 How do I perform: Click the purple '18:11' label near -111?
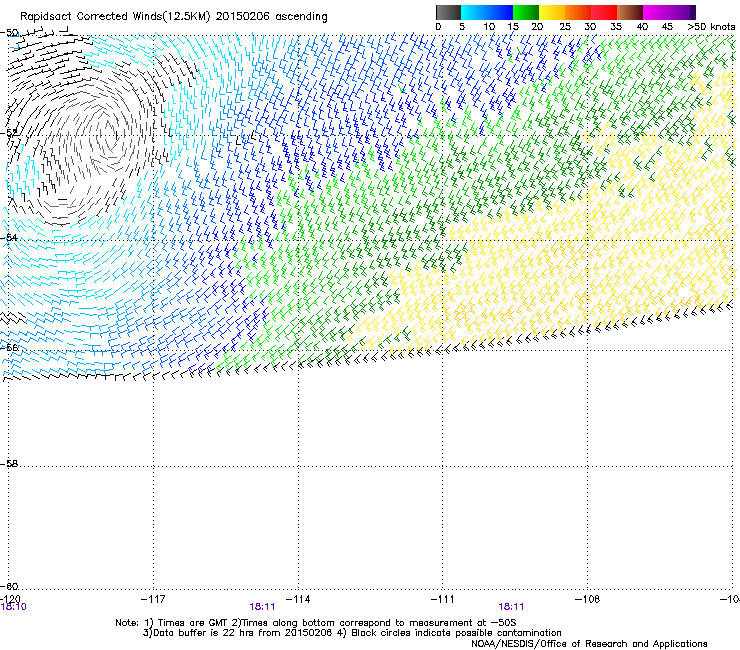[x=512, y=607]
